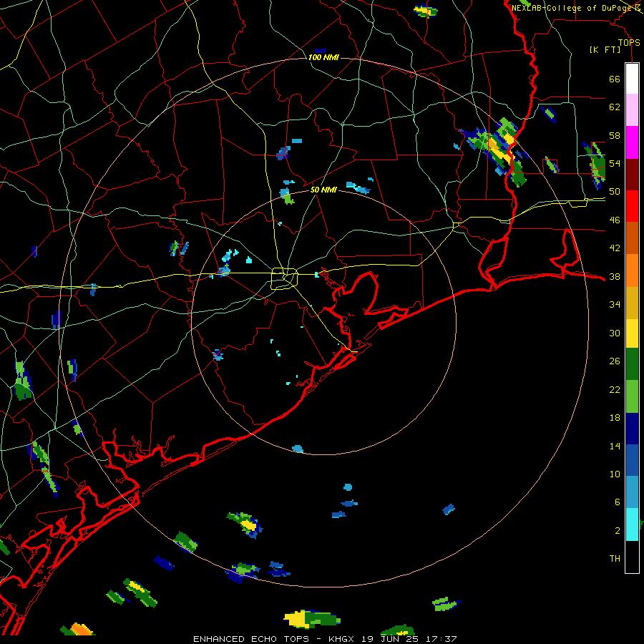Click the legend value 26
This screenshot has height=644, width=644.
(615, 361)
